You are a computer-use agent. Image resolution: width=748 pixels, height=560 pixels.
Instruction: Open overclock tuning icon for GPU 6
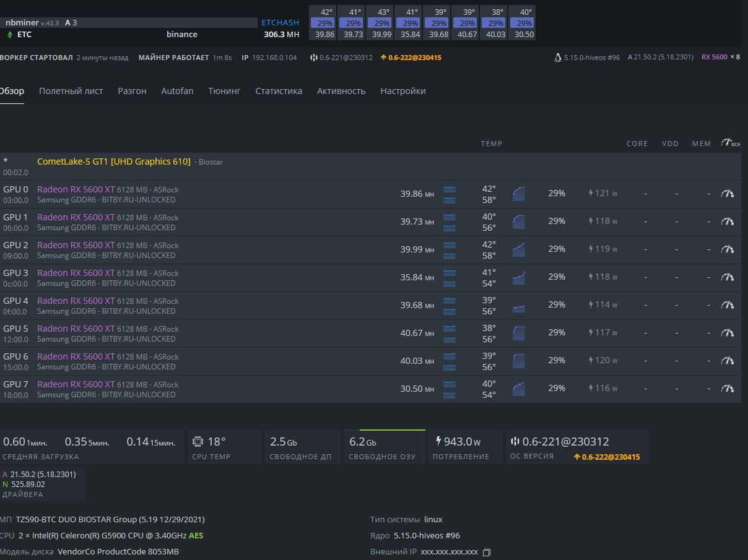point(727,361)
